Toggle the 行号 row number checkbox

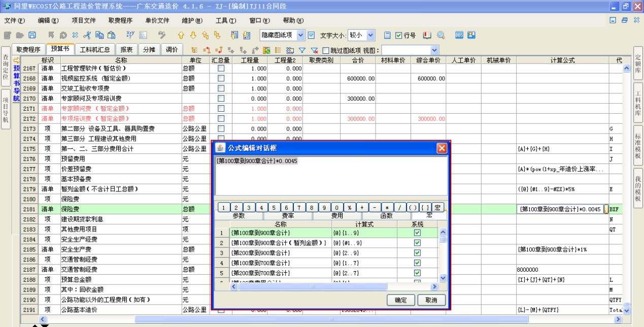(x=398, y=36)
